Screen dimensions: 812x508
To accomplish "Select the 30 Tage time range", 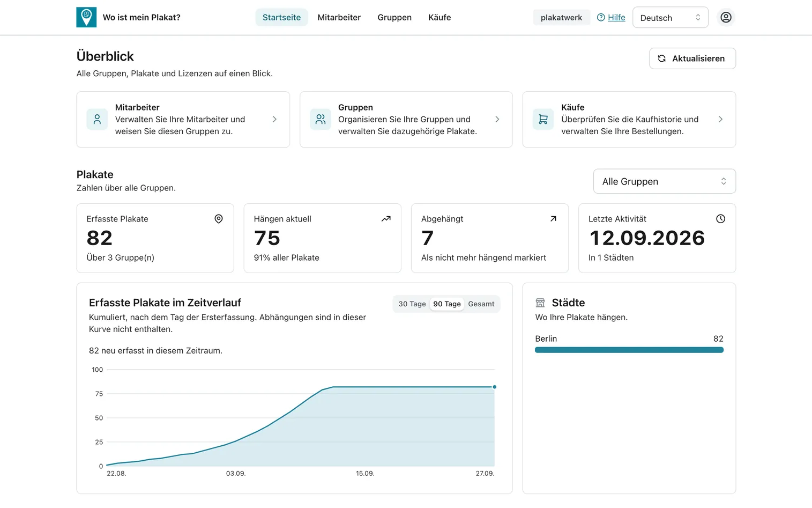I will (412, 304).
